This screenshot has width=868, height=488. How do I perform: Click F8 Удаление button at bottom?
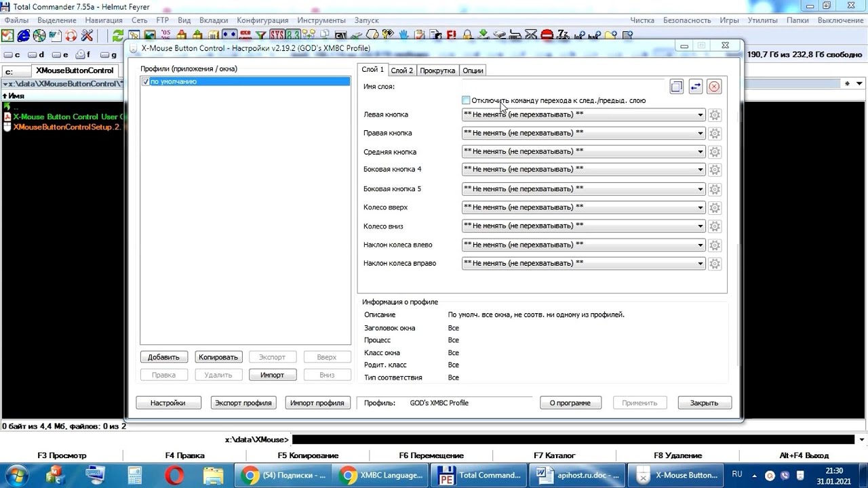coord(677,455)
